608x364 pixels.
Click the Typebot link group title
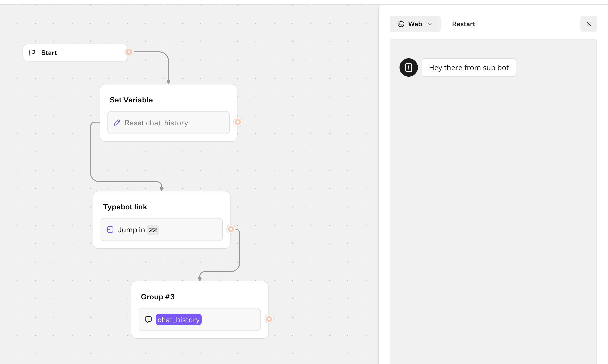coord(125,207)
